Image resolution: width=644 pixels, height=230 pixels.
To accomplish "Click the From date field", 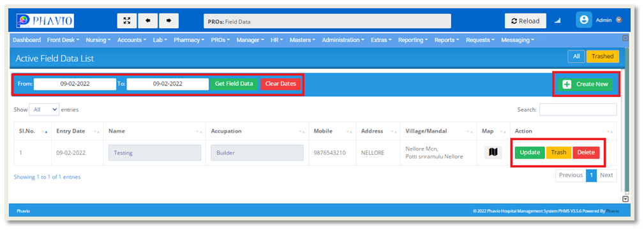I will tap(75, 84).
